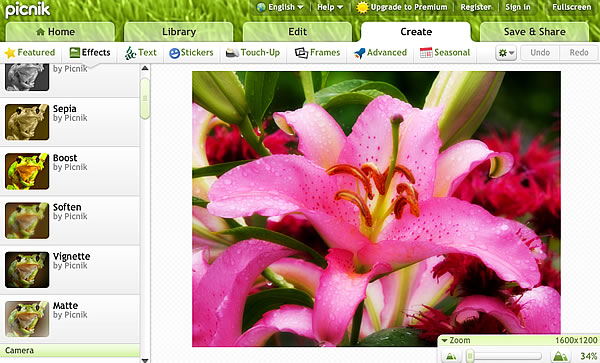
Task: Select the Vignette effect thumbnail
Action: pyautogui.click(x=27, y=270)
